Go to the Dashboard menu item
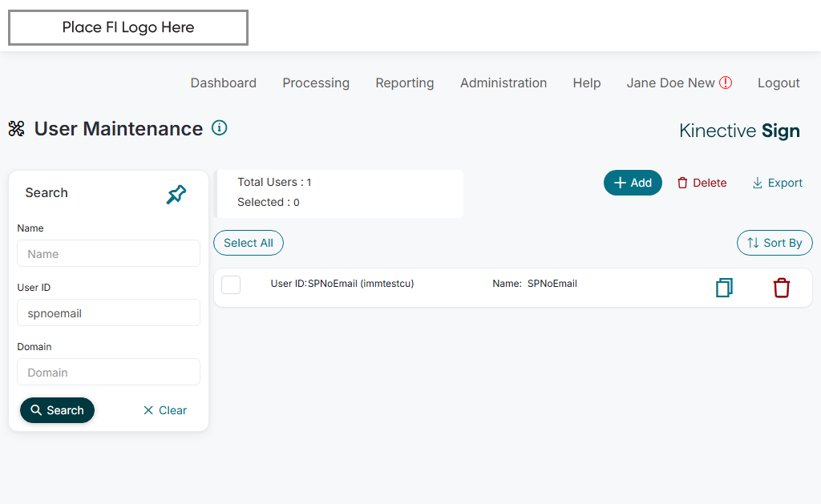Viewport: 821px width, 504px height. [x=224, y=83]
